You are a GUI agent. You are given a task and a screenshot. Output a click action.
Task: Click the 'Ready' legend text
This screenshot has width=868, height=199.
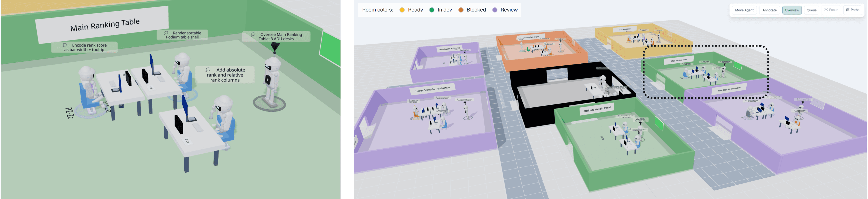pos(415,10)
